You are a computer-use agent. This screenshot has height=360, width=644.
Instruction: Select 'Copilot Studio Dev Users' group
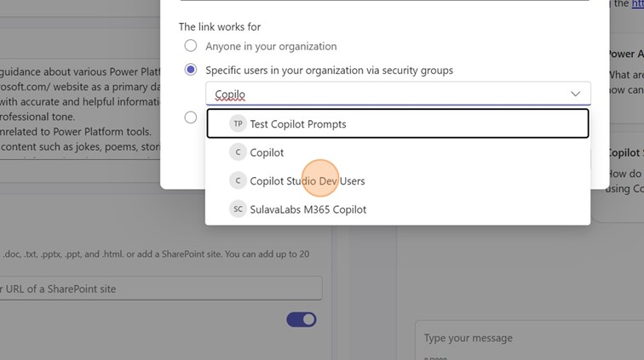click(308, 181)
